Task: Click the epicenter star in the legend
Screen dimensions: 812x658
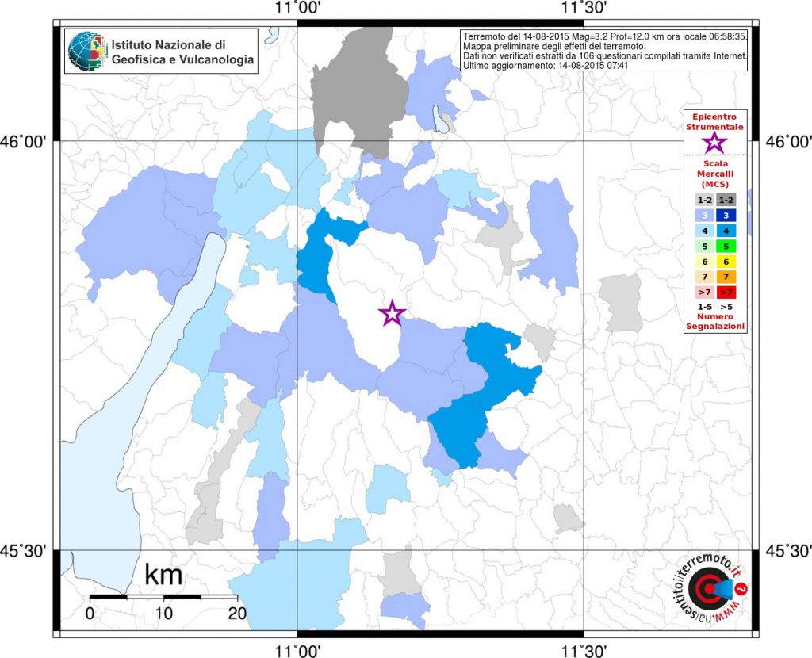Action: click(714, 143)
